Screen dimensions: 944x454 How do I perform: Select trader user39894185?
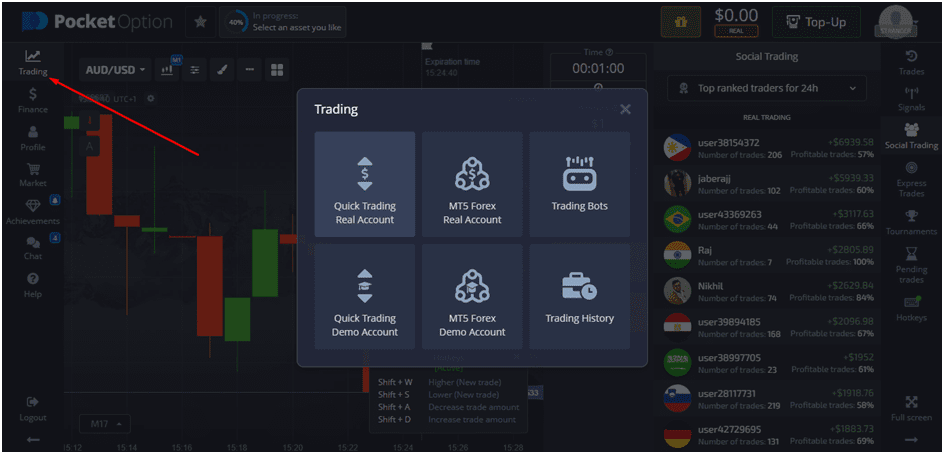[x=768, y=327]
